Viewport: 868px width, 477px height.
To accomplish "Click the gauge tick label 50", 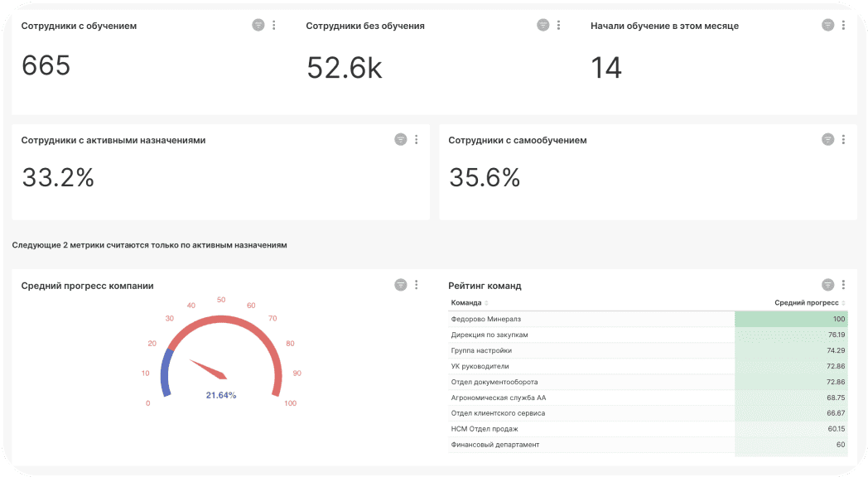I will click(x=221, y=300).
